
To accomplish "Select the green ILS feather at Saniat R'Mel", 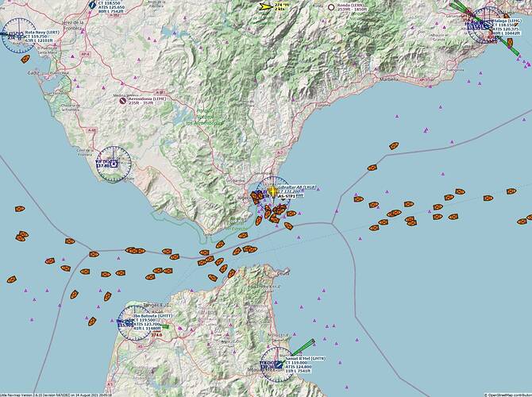I will [302, 346].
